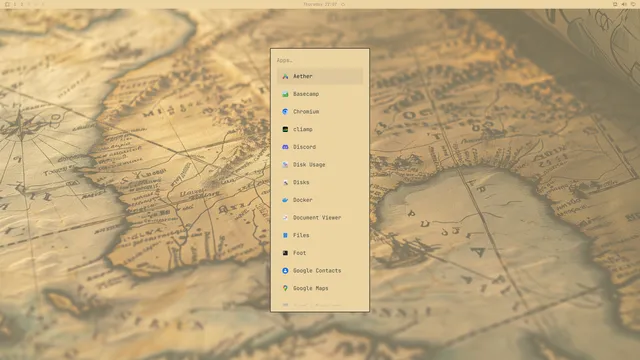Click the Foot terminal icon
This screenshot has height=360, width=640.
coord(285,253)
